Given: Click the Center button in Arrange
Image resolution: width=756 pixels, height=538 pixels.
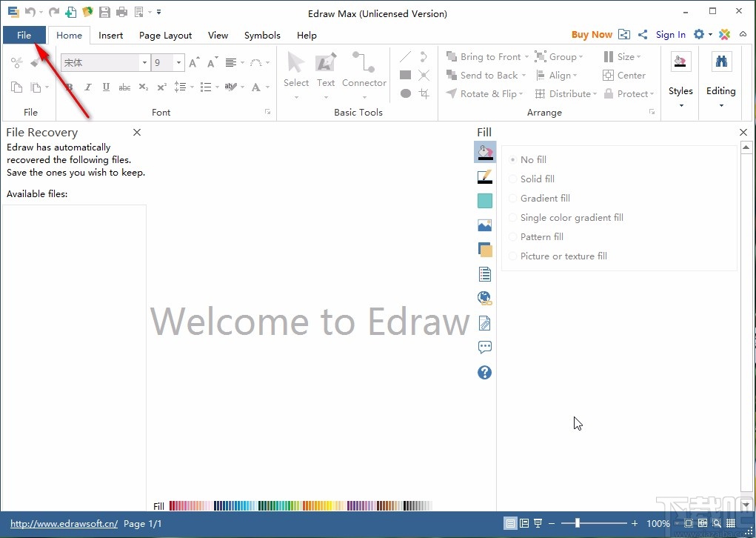Looking at the screenshot, I should coord(624,76).
